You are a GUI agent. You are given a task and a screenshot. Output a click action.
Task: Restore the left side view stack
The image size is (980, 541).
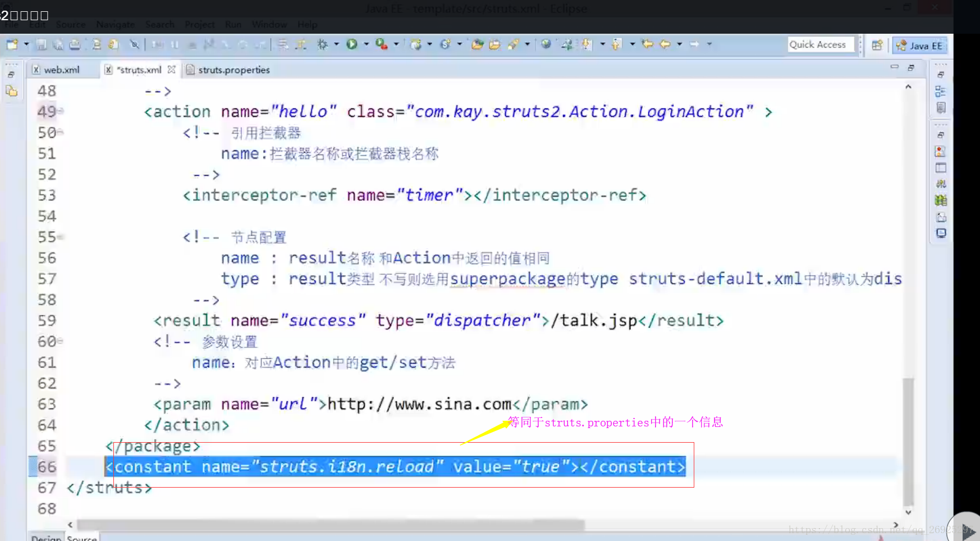pyautogui.click(x=11, y=75)
